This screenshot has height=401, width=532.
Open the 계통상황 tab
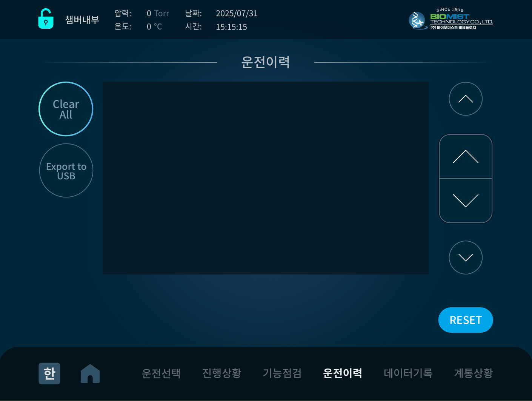click(x=473, y=373)
